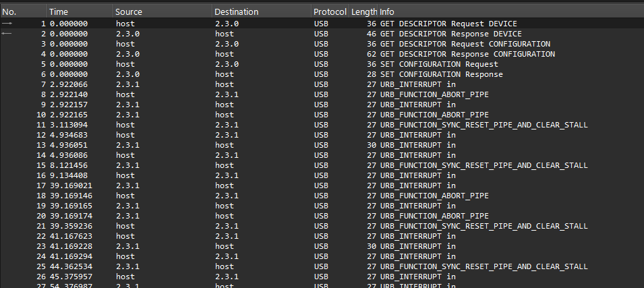Click the Length column header
644x288 pixels.
pyautogui.click(x=363, y=12)
